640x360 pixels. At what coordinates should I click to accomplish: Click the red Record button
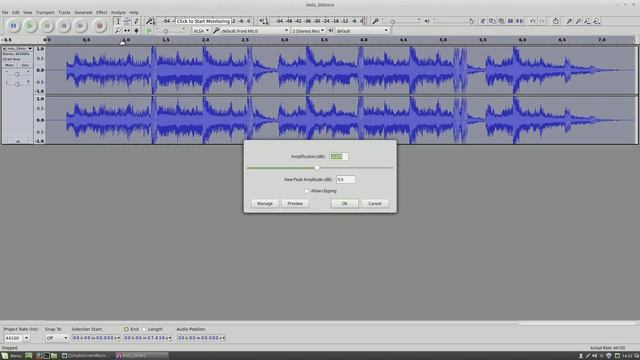pos(99,26)
